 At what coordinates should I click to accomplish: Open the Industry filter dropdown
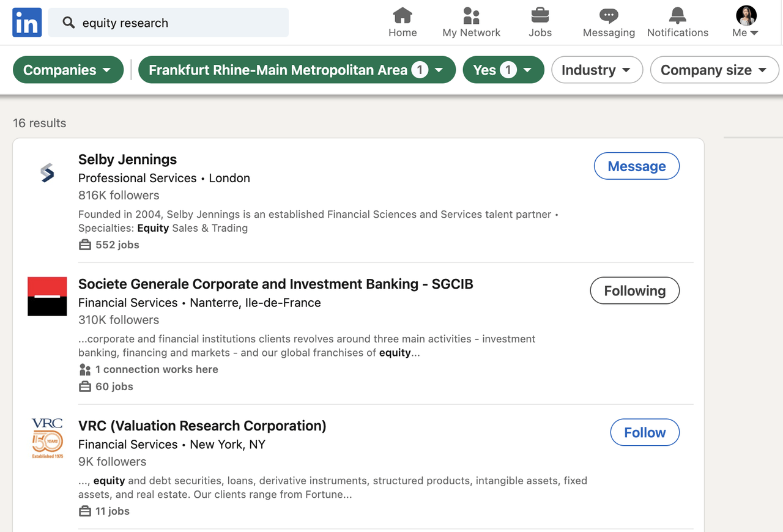(597, 70)
